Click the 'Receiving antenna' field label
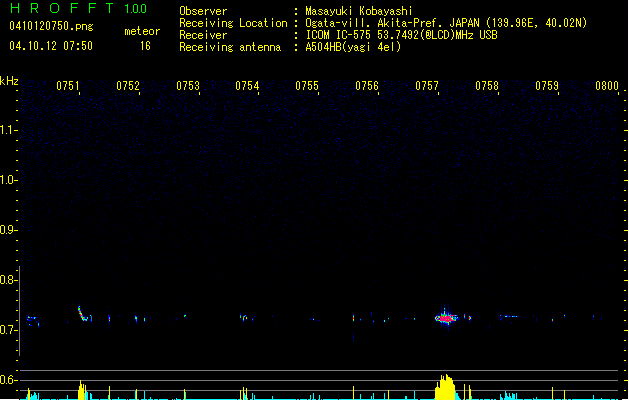 230,47
